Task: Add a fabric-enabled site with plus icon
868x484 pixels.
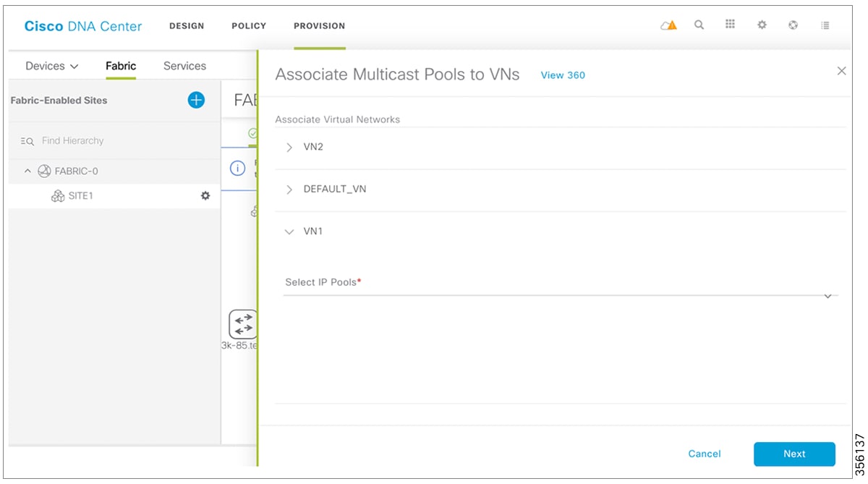Action: pyautogui.click(x=196, y=101)
